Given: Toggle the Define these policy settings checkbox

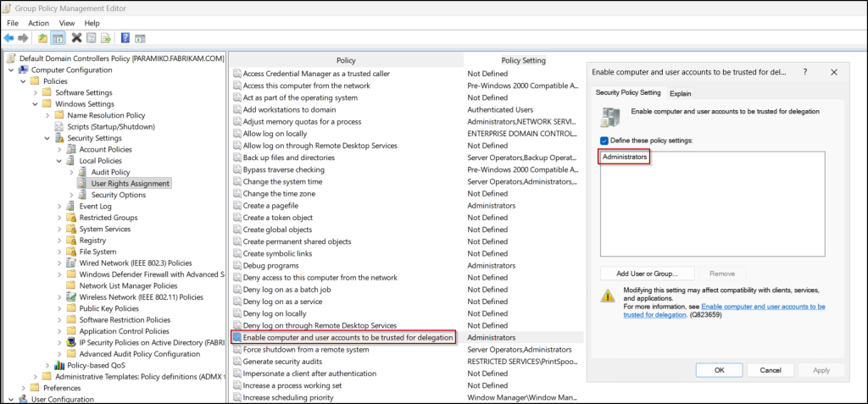Looking at the screenshot, I should 605,141.
